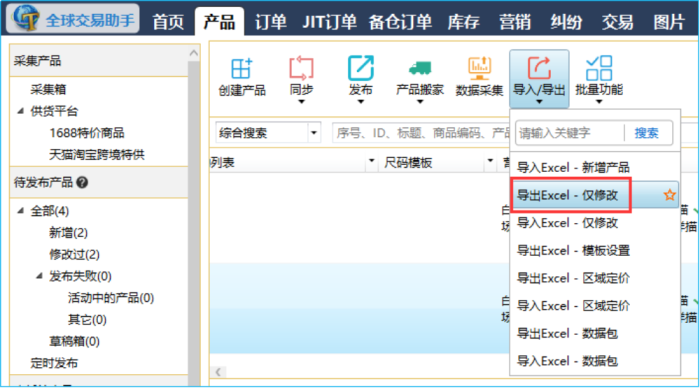
Task: Click the 批量功能 batch functions icon
Action: (x=599, y=68)
